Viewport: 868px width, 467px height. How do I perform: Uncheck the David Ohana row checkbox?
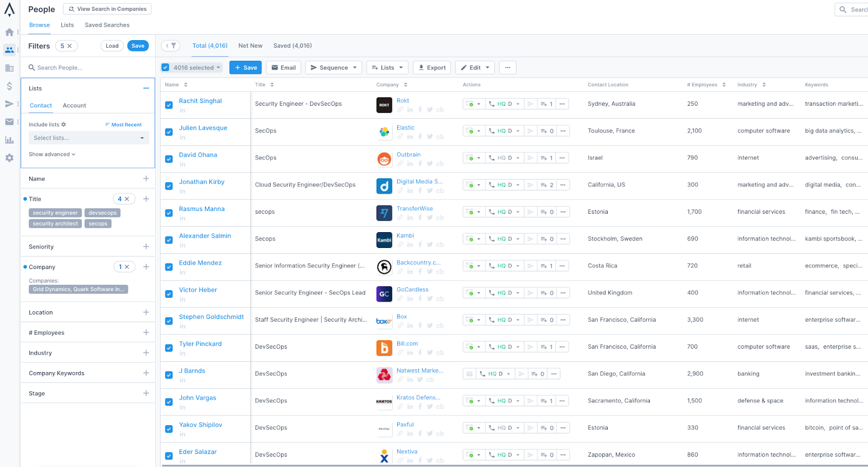pos(169,159)
